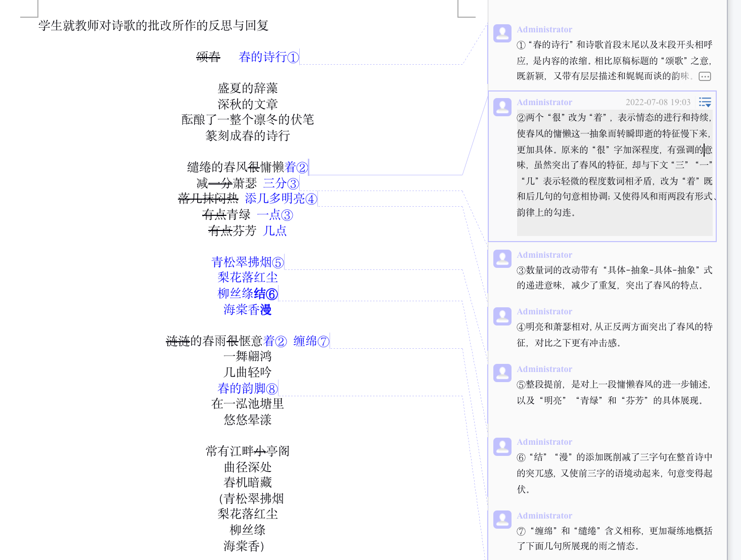Click the Administrator name above comment ⑤
The image size is (741, 560).
544,369
